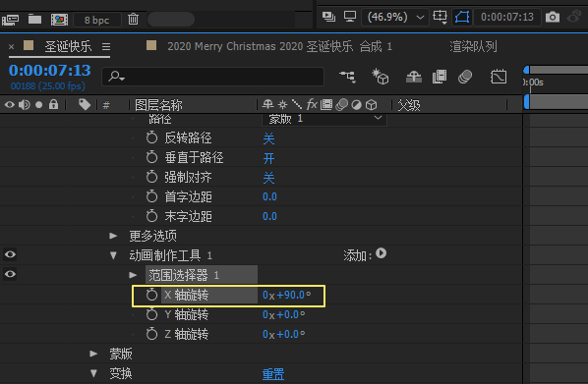Toggle stopwatch for 强制对齐
588x384 pixels.
[x=151, y=177]
